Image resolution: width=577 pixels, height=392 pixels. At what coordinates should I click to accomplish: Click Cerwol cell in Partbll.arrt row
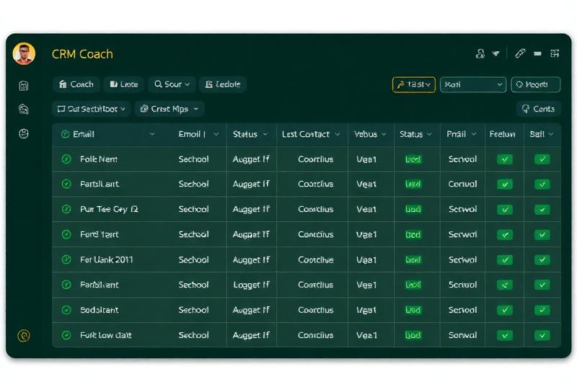(x=462, y=184)
